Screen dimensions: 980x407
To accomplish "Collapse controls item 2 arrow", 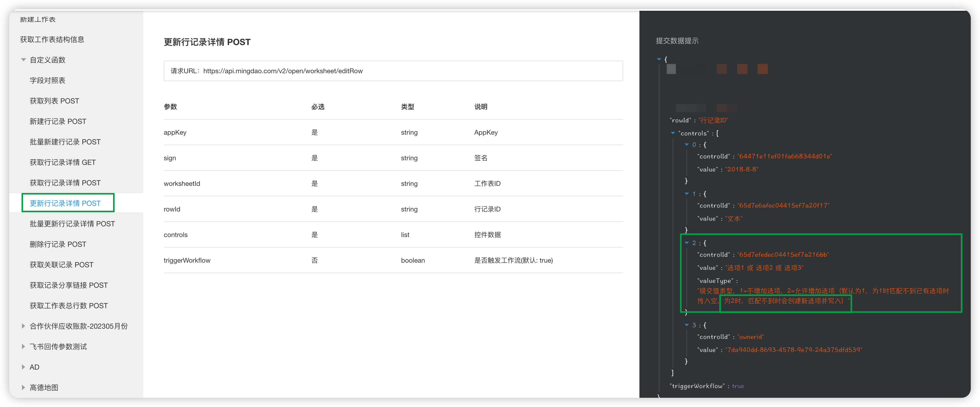I will point(687,243).
